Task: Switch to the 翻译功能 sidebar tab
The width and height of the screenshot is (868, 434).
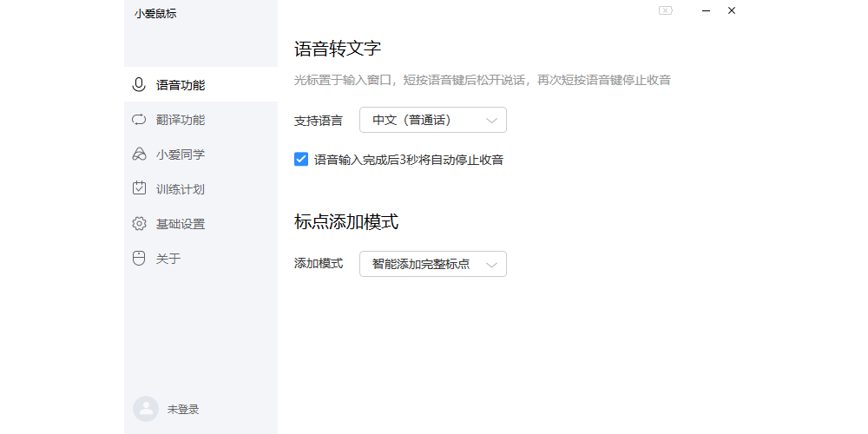Action: point(181,120)
